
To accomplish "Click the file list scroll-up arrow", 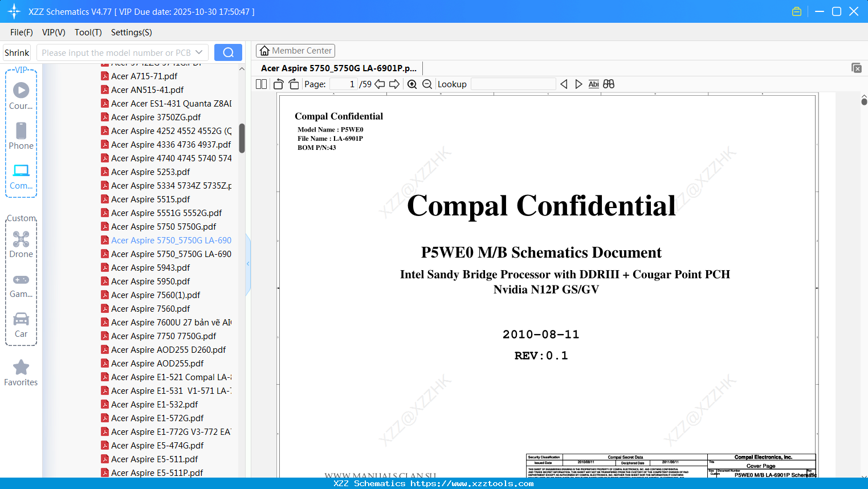I will (x=242, y=69).
